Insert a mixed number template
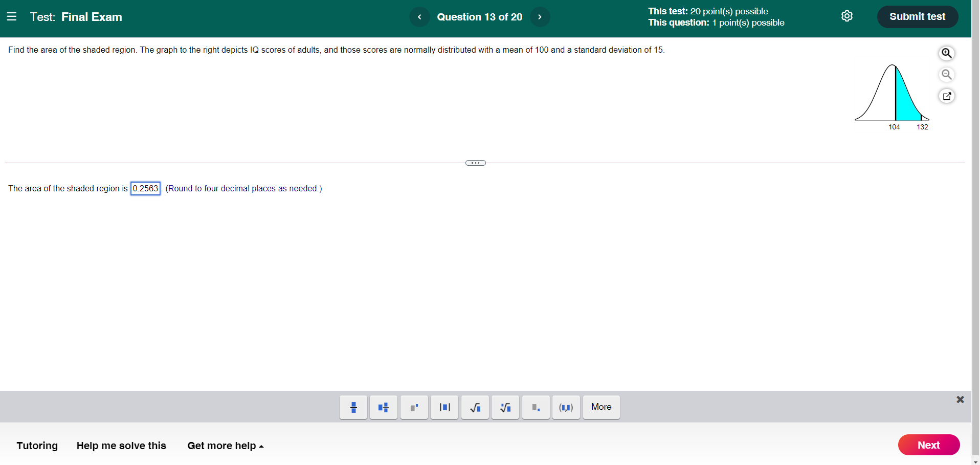Viewport: 980px width, 465px height. click(383, 407)
